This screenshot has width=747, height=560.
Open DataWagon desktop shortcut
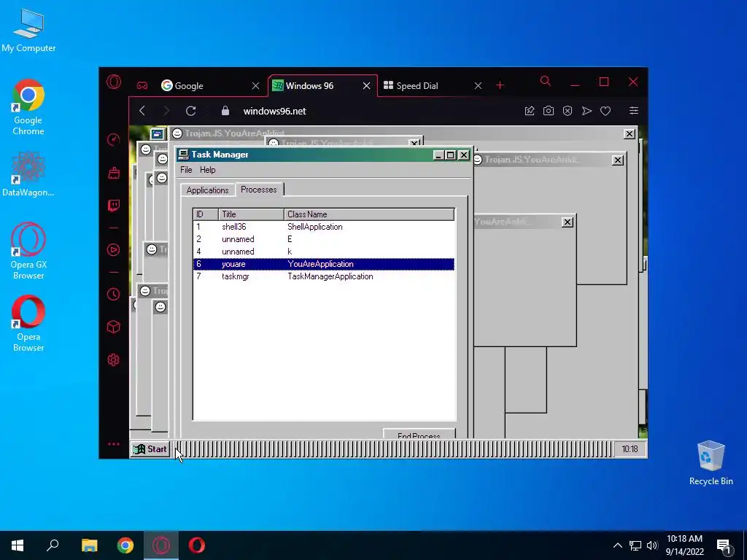(28, 174)
